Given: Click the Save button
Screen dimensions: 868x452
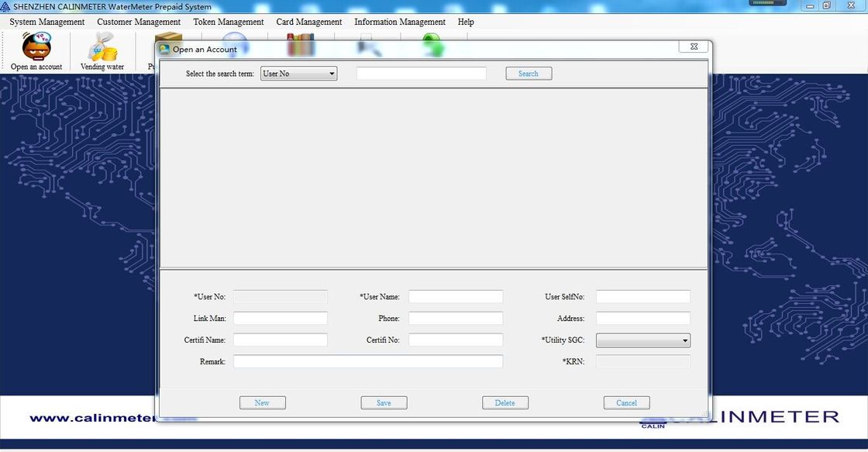Looking at the screenshot, I should point(384,402).
